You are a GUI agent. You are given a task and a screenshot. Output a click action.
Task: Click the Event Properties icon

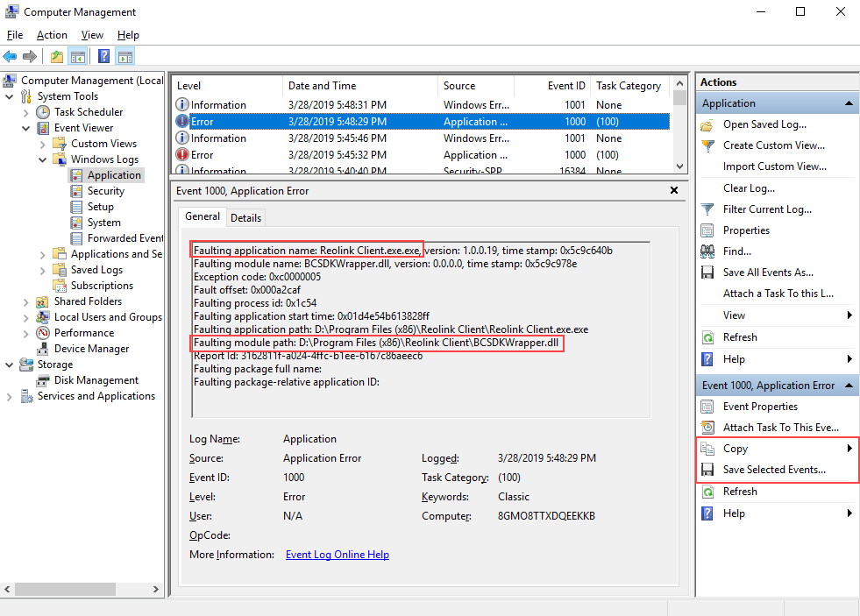coord(707,407)
